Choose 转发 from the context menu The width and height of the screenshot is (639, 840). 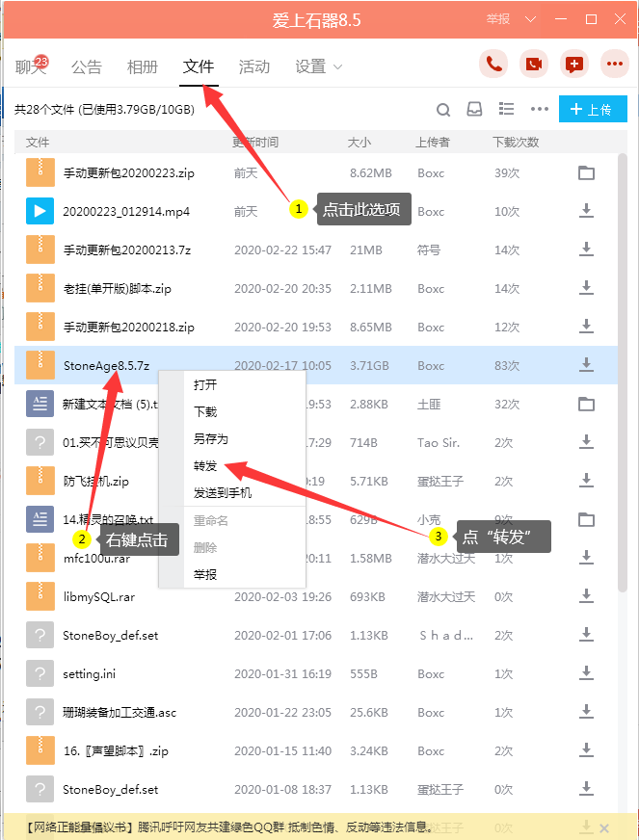coord(205,466)
